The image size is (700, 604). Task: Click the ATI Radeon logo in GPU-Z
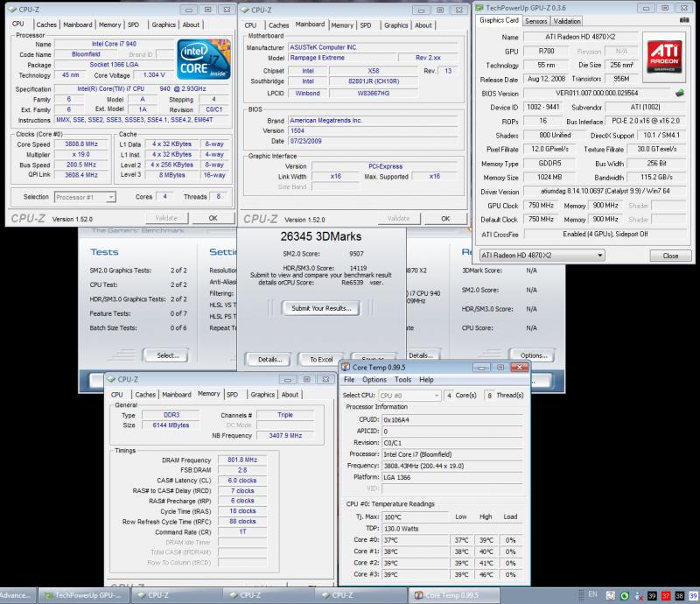[664, 57]
